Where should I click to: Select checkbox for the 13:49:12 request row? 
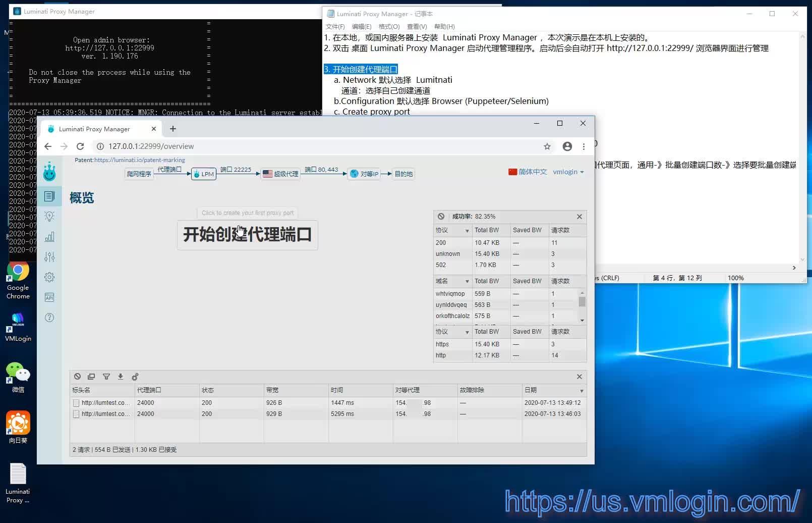coord(76,403)
